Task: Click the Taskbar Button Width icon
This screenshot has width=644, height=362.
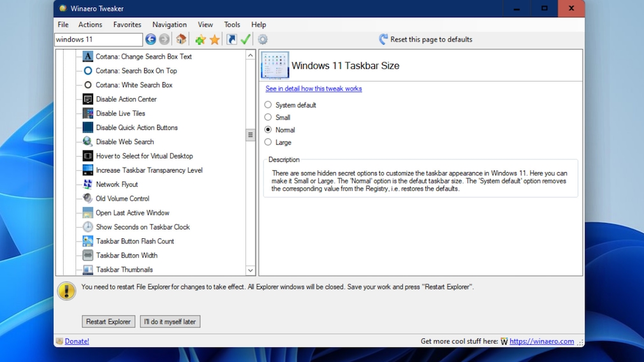Action: (x=87, y=256)
